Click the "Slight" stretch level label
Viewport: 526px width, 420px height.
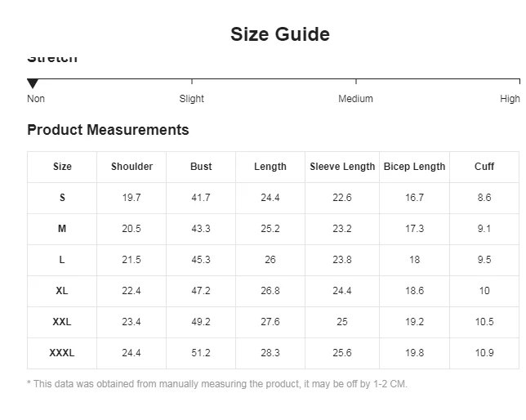(192, 99)
